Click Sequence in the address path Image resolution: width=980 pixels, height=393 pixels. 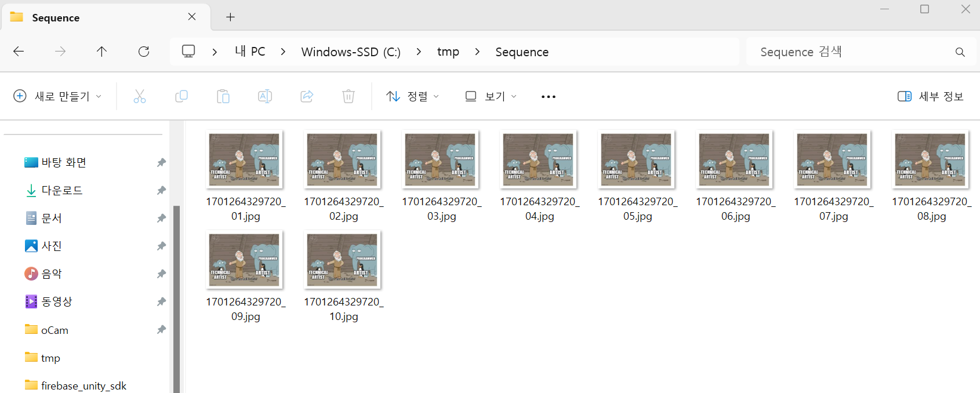click(x=522, y=52)
